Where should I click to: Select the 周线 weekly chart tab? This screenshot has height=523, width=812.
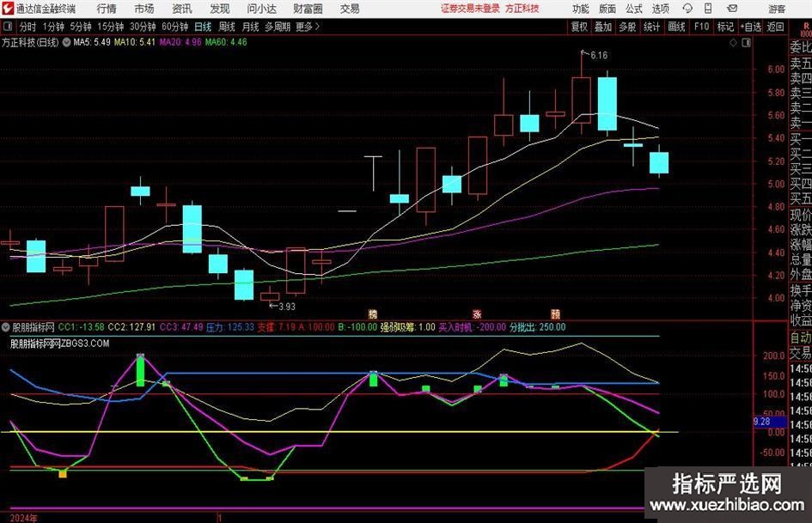pos(227,27)
